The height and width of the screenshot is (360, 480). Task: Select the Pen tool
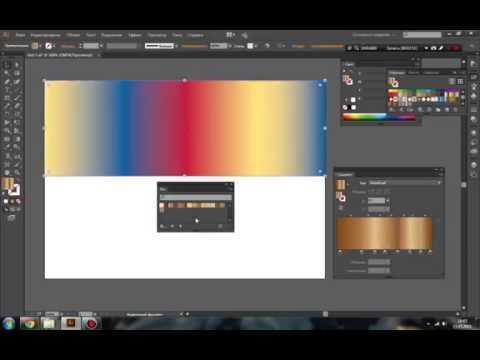point(7,82)
